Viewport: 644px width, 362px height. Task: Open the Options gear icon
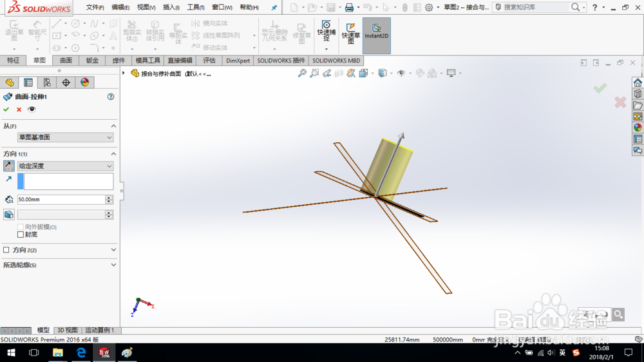point(429,7)
